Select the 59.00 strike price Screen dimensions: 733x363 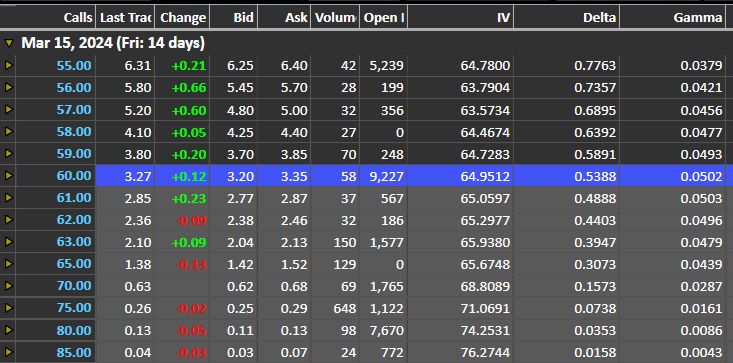click(74, 154)
